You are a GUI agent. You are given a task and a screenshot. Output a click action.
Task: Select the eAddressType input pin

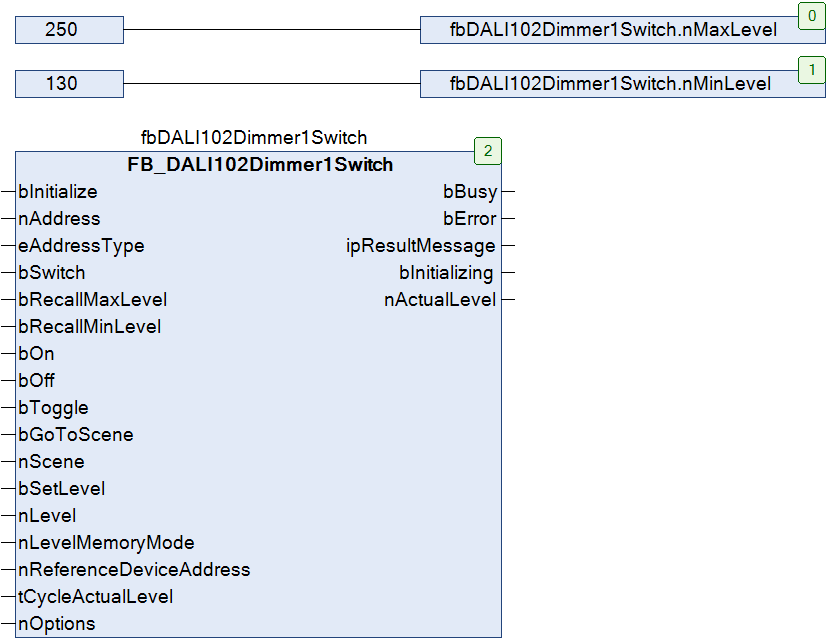coord(81,246)
